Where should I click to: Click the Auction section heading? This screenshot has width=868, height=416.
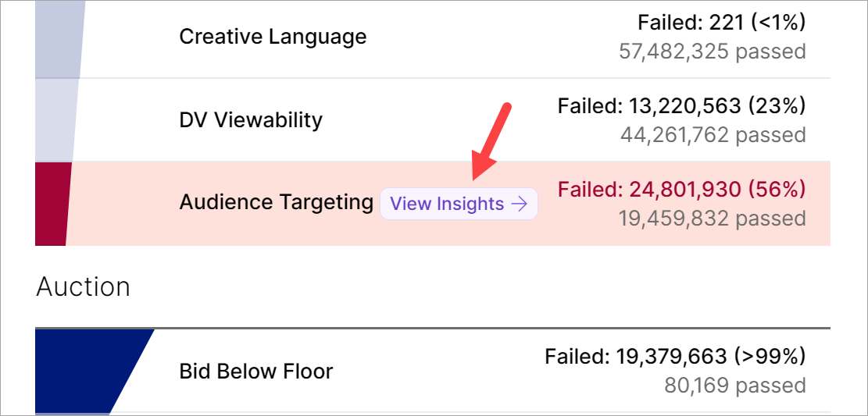83,286
